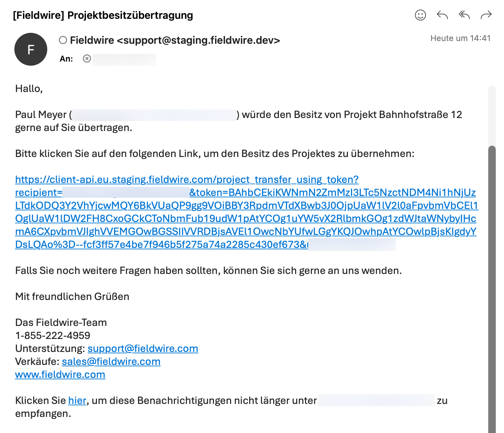Click the sender name Fieldwire address
Viewport: 504px width, 433px height.
(x=175, y=40)
